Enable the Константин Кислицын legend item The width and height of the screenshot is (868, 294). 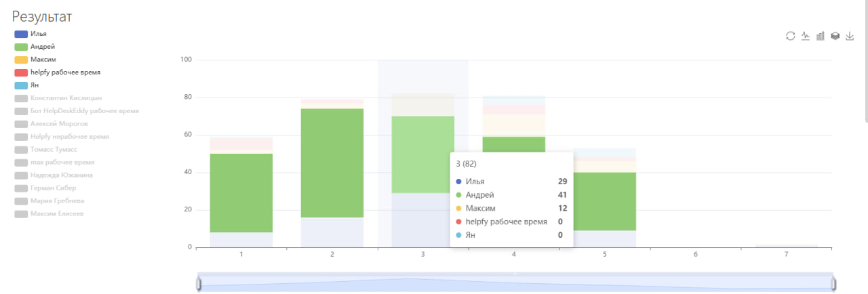click(21, 98)
